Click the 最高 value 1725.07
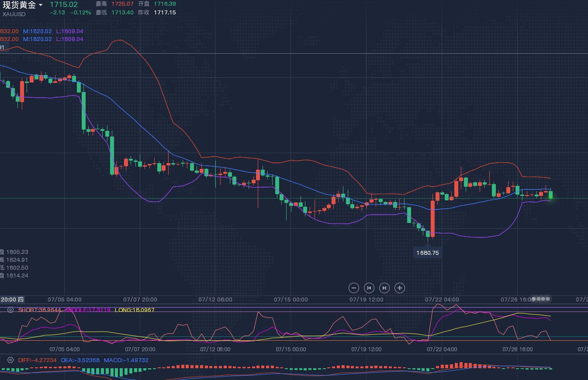Screen dimensions: 588x380 (x=122, y=4)
